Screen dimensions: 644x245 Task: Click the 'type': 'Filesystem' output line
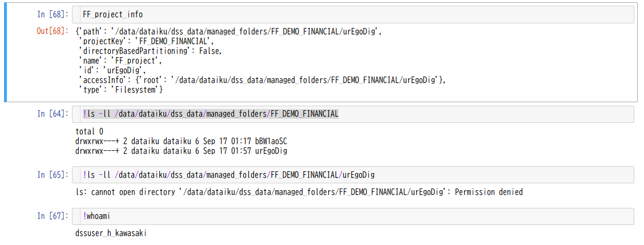[120, 90]
